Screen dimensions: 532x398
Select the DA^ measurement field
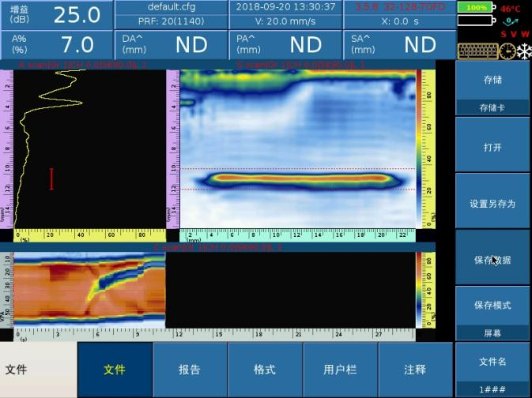point(171,45)
